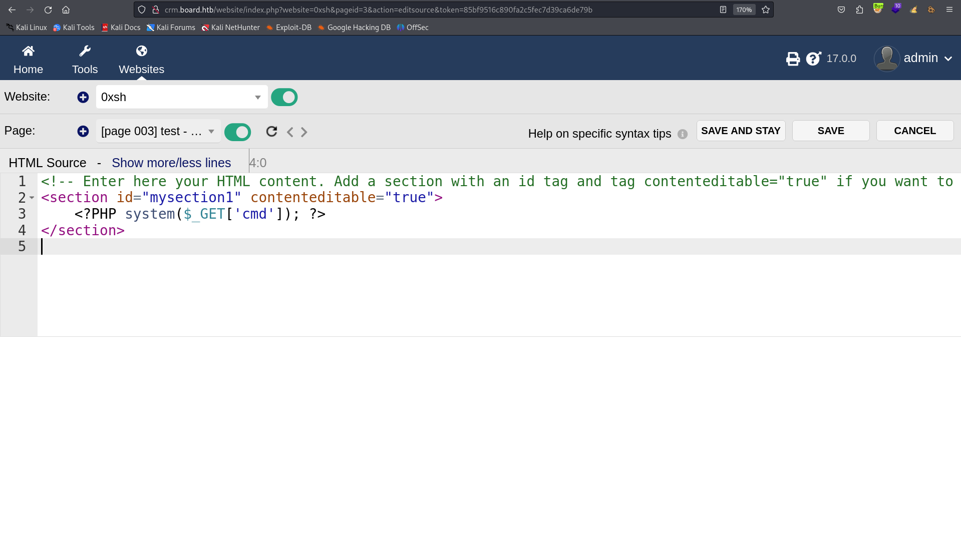Click the admin user avatar
The width and height of the screenshot is (961, 560).
coord(887,58)
